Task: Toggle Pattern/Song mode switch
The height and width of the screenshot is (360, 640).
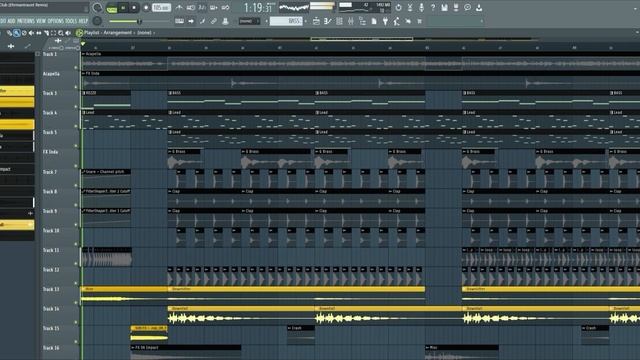Action: point(112,9)
